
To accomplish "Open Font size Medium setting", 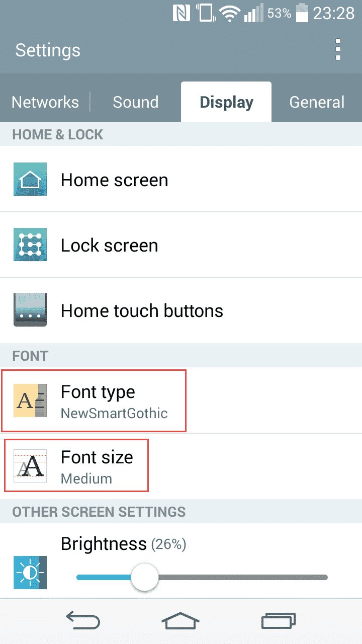I will (97, 466).
